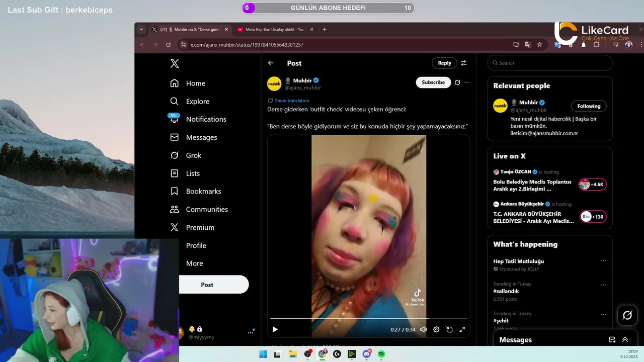
Task: Open a new browser tab
Action: coord(325,30)
